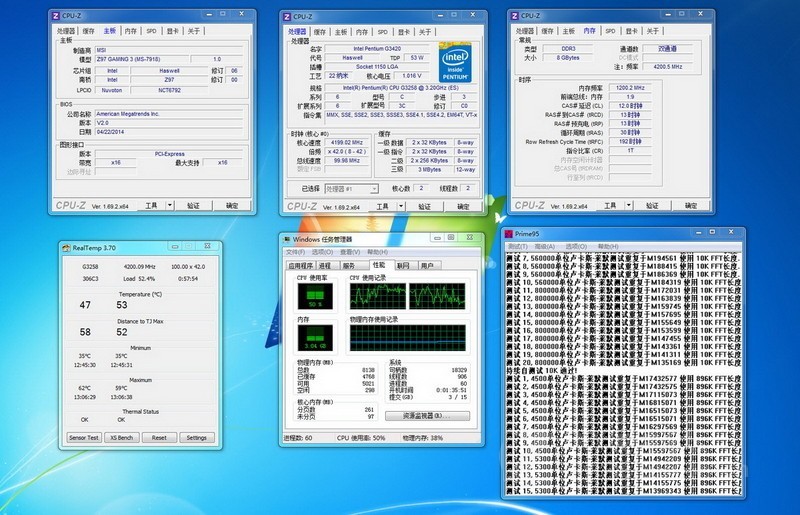This screenshot has height=515, width=800.
Task: Open 帮助(H) menu in Prime95
Action: (608, 247)
